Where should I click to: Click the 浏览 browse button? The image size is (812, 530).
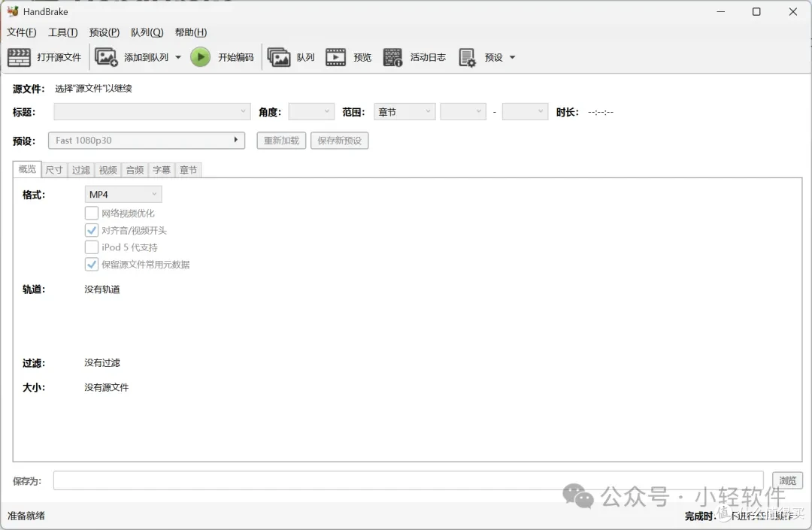(787, 480)
